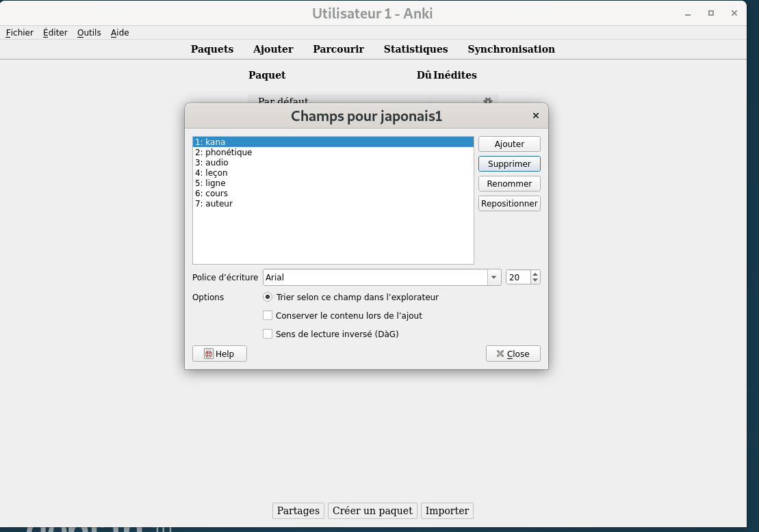The width and height of the screenshot is (759, 532).
Task: Open the Outils menu
Action: coord(89,32)
